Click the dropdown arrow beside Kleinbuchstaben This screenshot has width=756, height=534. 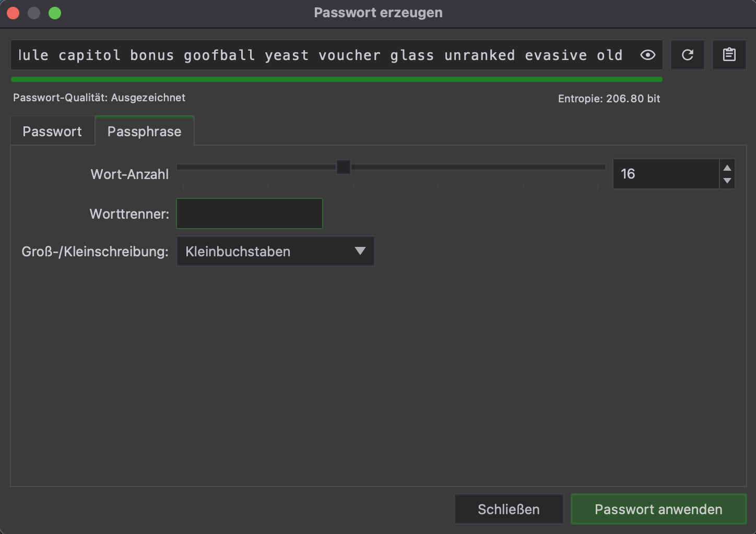point(360,251)
